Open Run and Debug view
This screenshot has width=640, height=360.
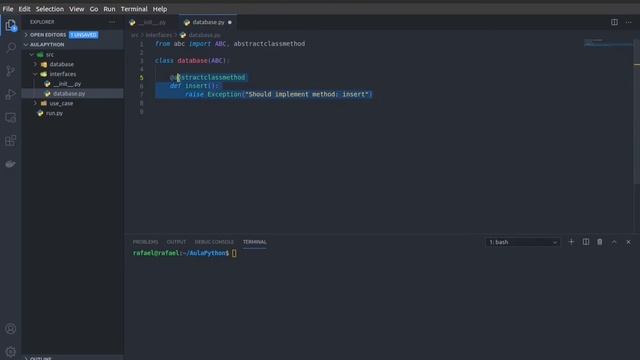pyautogui.click(x=11, y=94)
